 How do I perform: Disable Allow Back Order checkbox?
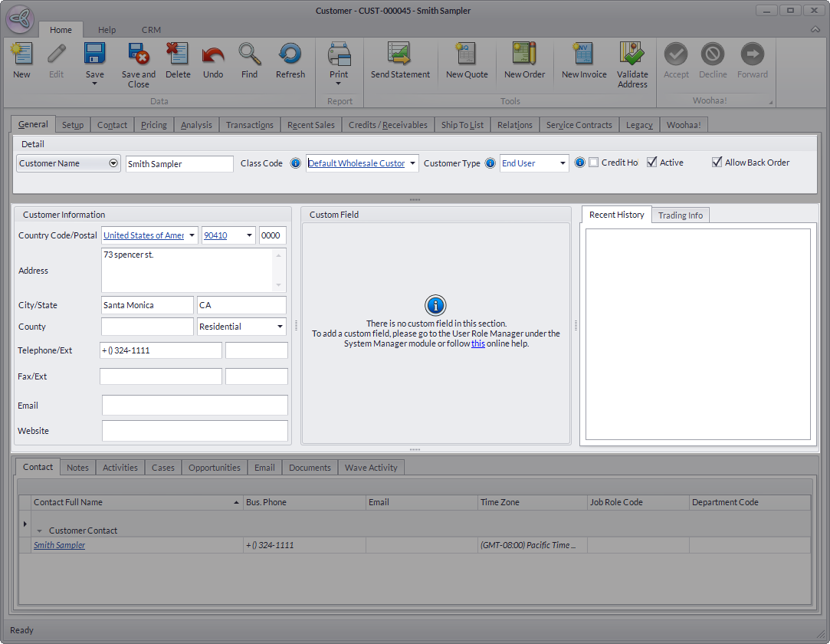click(x=717, y=163)
